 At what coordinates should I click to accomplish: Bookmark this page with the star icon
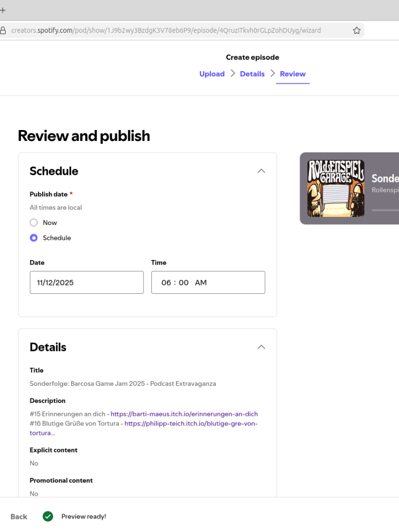click(356, 30)
